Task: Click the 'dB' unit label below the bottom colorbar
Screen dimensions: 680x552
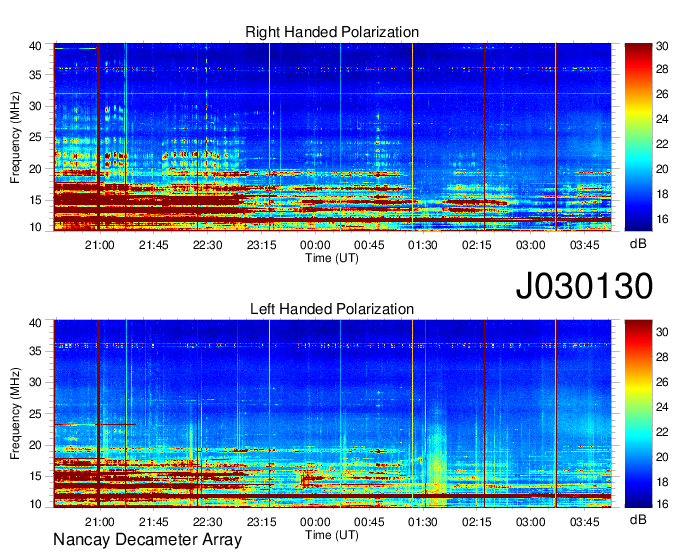Action: tap(638, 519)
